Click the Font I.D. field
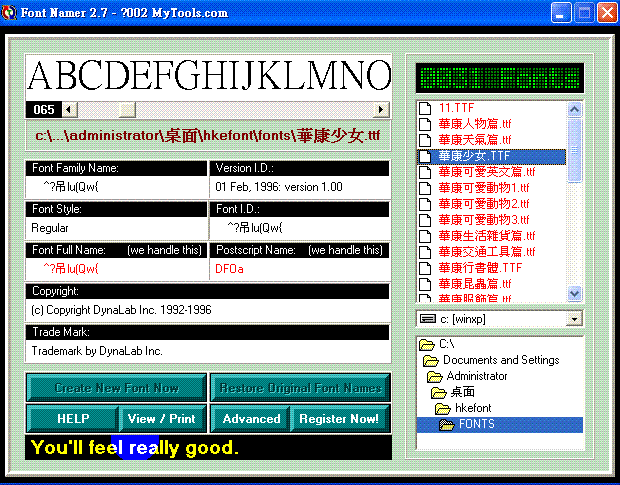This screenshot has height=485, width=620. [x=300, y=228]
